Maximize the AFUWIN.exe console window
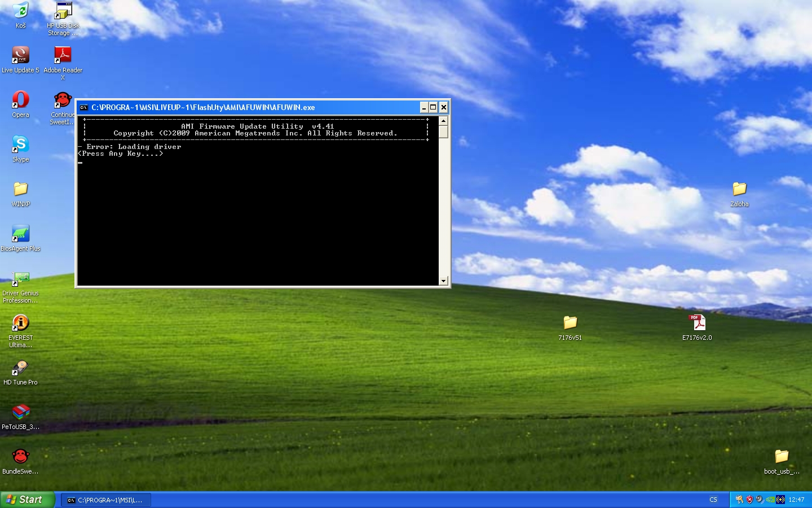The image size is (812, 508). (x=433, y=107)
